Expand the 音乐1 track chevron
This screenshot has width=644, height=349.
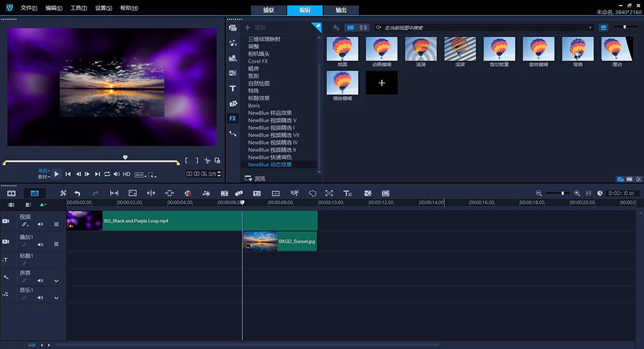(56, 298)
